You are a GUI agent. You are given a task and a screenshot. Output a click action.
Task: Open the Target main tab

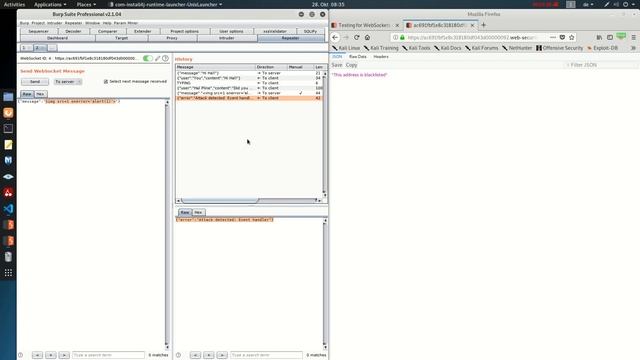click(121, 38)
